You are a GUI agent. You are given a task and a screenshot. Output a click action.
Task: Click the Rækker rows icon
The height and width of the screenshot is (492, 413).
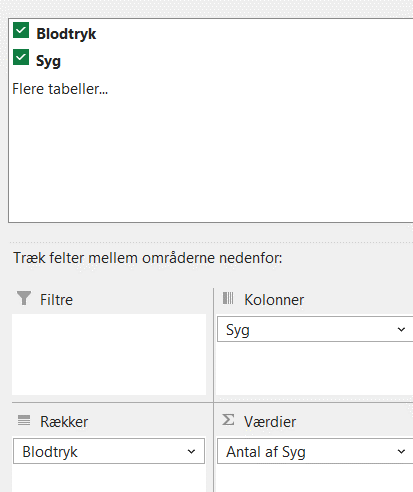[24, 420]
